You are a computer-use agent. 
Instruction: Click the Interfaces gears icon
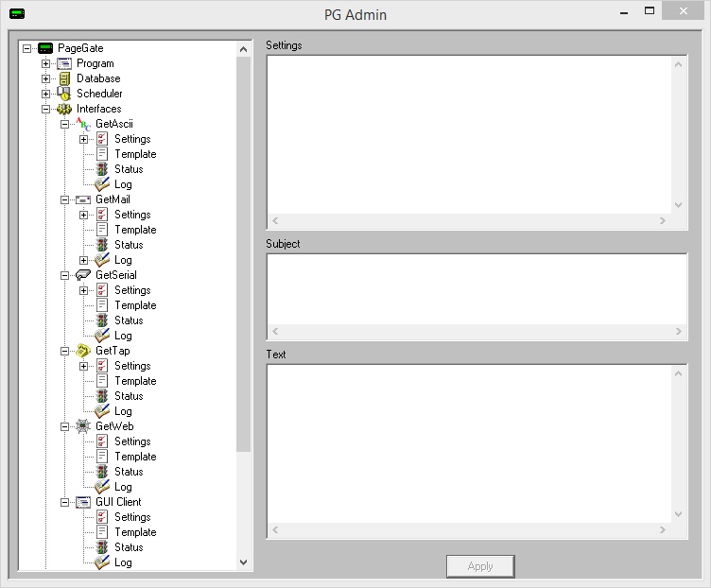click(x=64, y=109)
